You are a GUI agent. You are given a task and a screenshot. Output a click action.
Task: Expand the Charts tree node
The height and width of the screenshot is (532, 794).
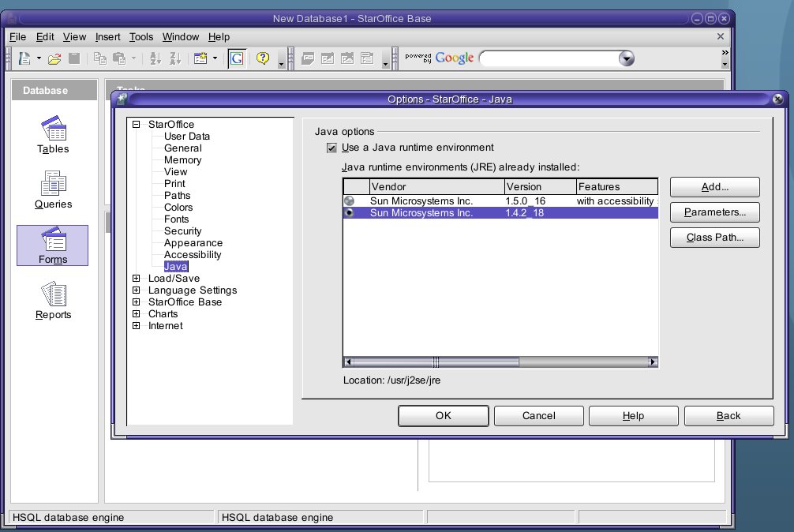[x=137, y=314]
